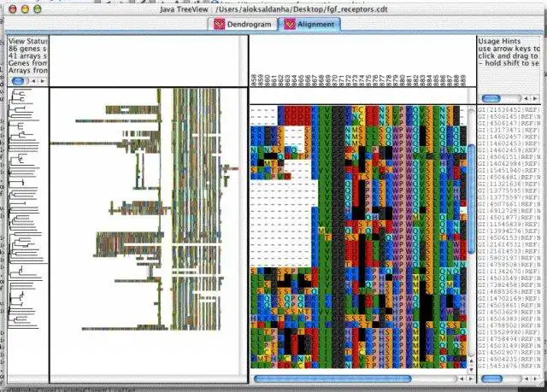Image resolution: width=547 pixels, height=392 pixels.
Task: Click right arrow under View Status panel
Action: coord(43,81)
